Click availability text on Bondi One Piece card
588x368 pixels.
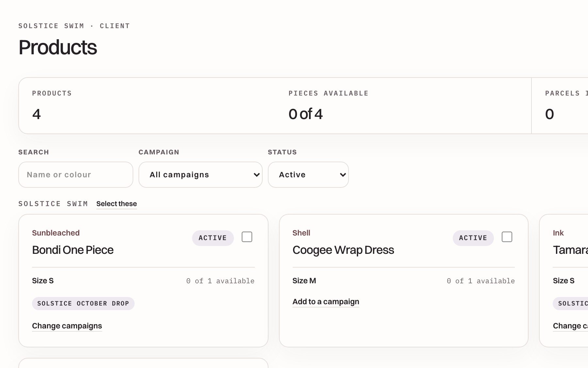(220, 281)
